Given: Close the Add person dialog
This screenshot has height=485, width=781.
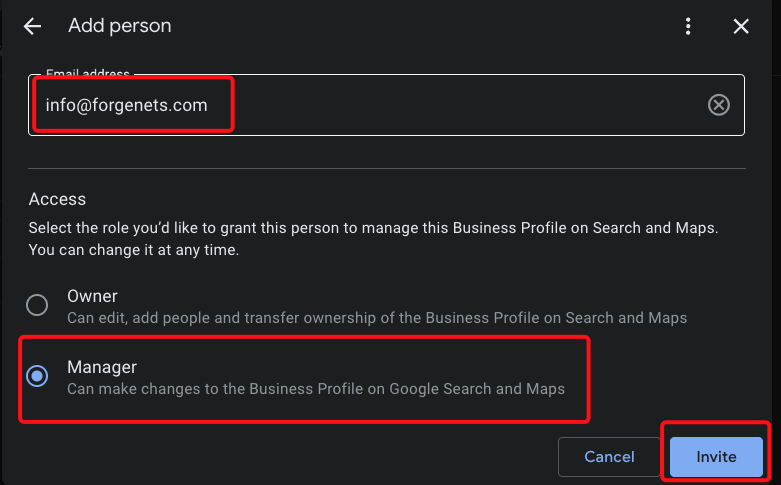Looking at the screenshot, I should 741,26.
